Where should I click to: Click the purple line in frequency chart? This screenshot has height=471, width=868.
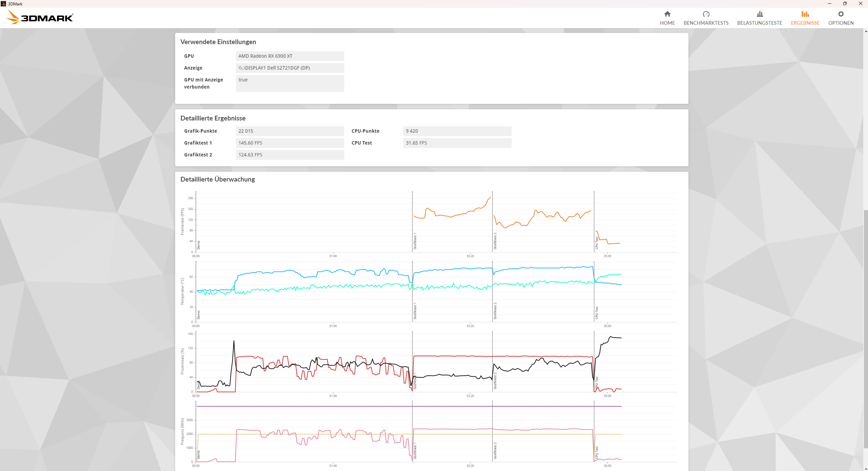pyautogui.click(x=339, y=406)
